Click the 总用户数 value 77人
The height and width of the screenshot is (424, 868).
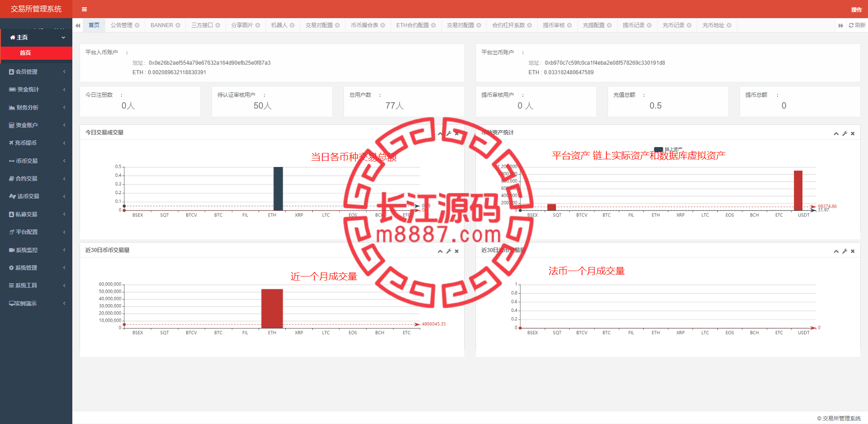point(394,106)
